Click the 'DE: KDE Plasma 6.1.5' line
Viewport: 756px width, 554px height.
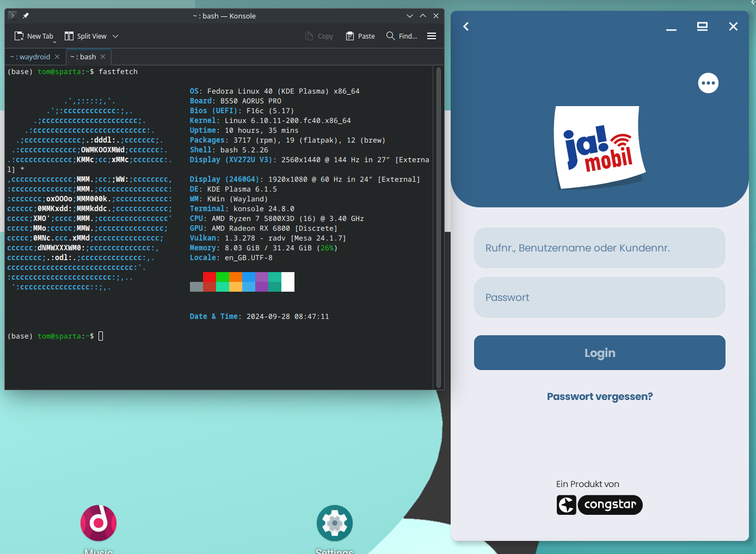[233, 189]
